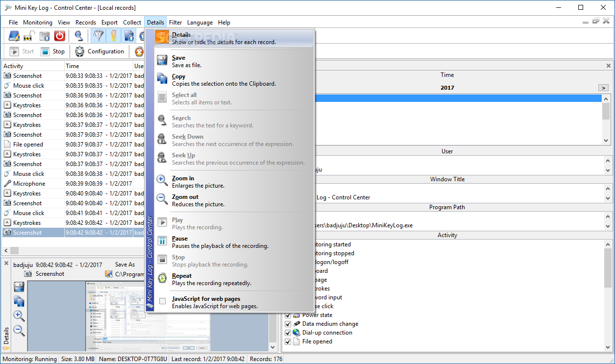This screenshot has width=615, height=364.
Task: Select the Microphone record at 9:08:39
Action: (73, 184)
